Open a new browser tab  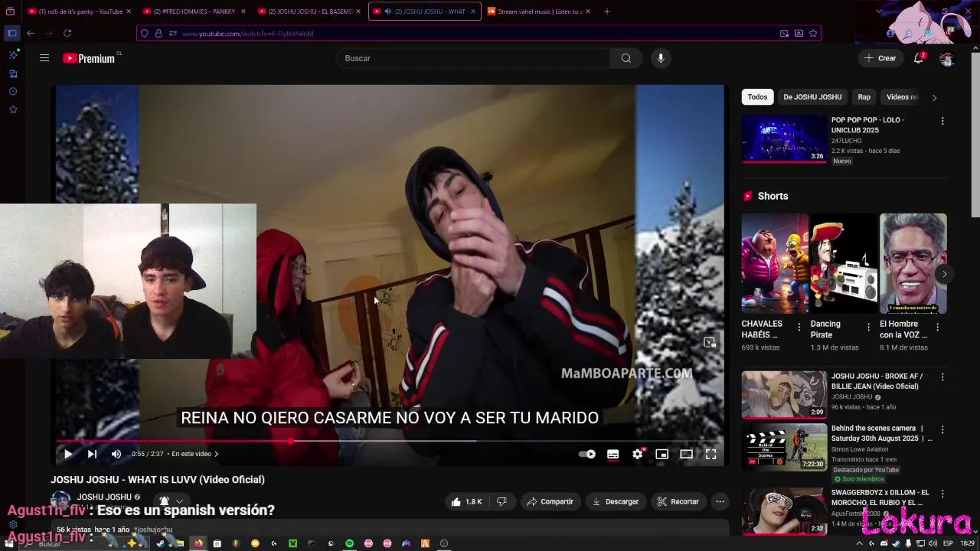tap(607, 11)
